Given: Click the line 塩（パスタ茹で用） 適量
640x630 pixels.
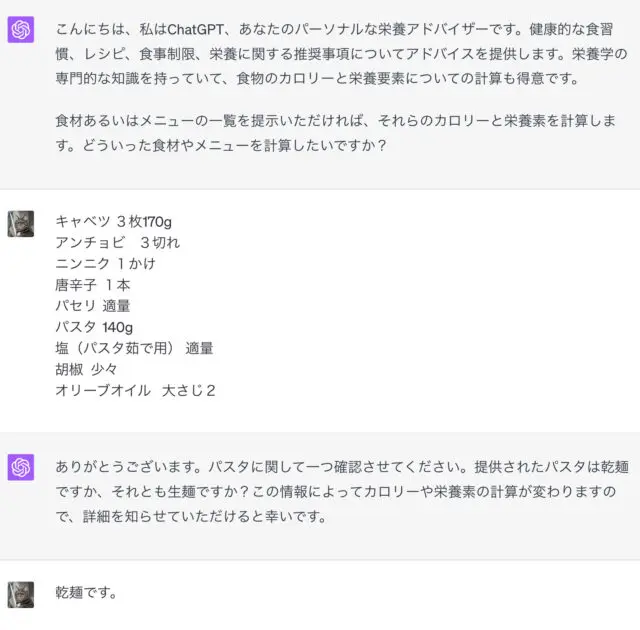Looking at the screenshot, I should tap(134, 348).
